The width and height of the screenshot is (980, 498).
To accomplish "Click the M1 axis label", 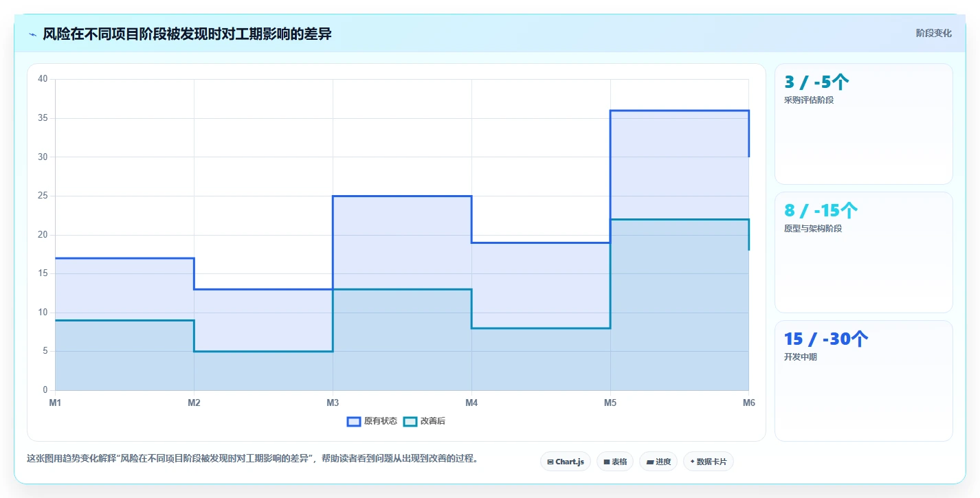I will [x=55, y=403].
